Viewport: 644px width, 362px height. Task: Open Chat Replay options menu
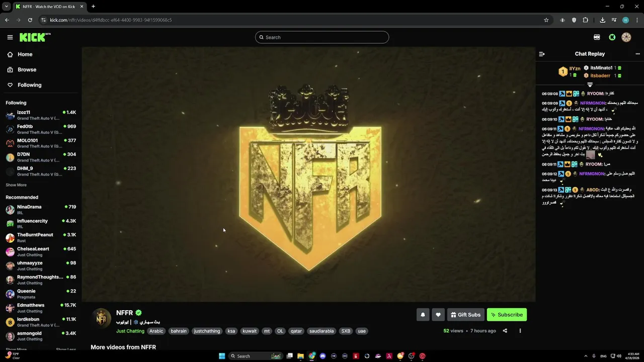click(637, 54)
